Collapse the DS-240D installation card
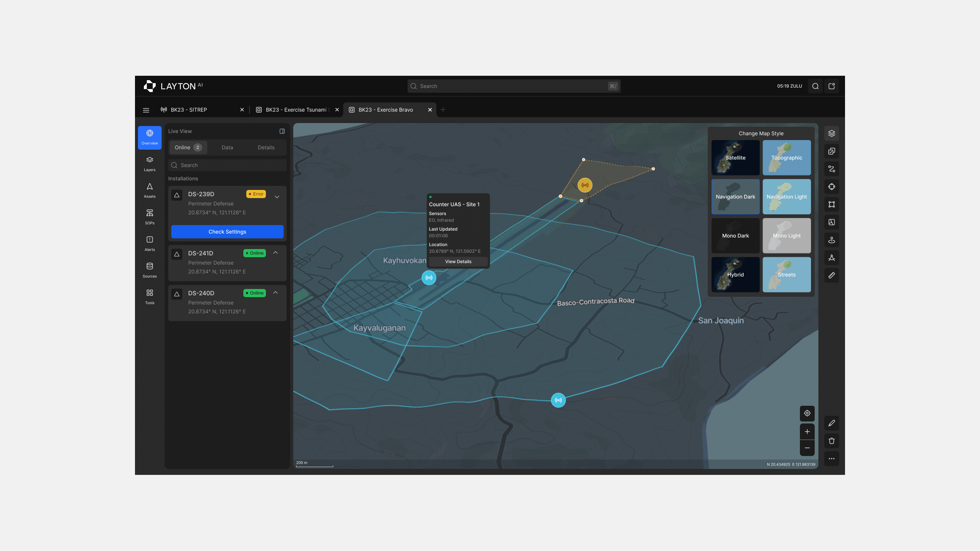This screenshot has height=551, width=980. 276,292
